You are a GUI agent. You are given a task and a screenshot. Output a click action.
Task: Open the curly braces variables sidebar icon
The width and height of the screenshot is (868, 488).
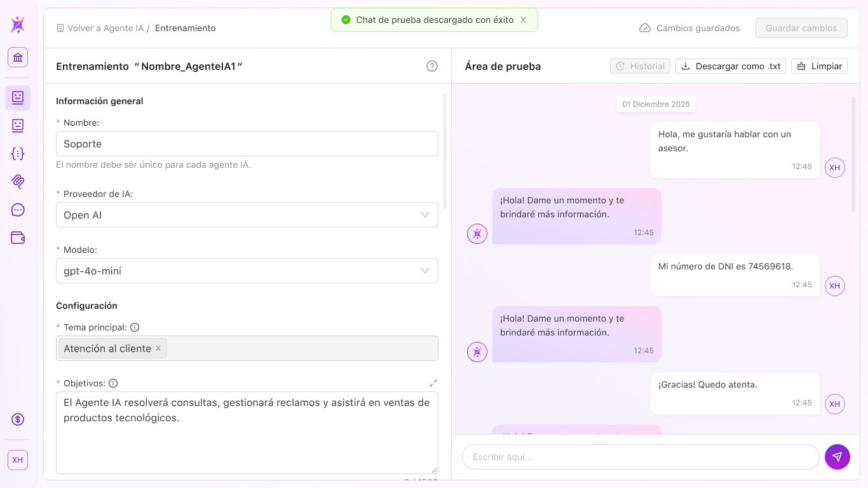click(18, 154)
